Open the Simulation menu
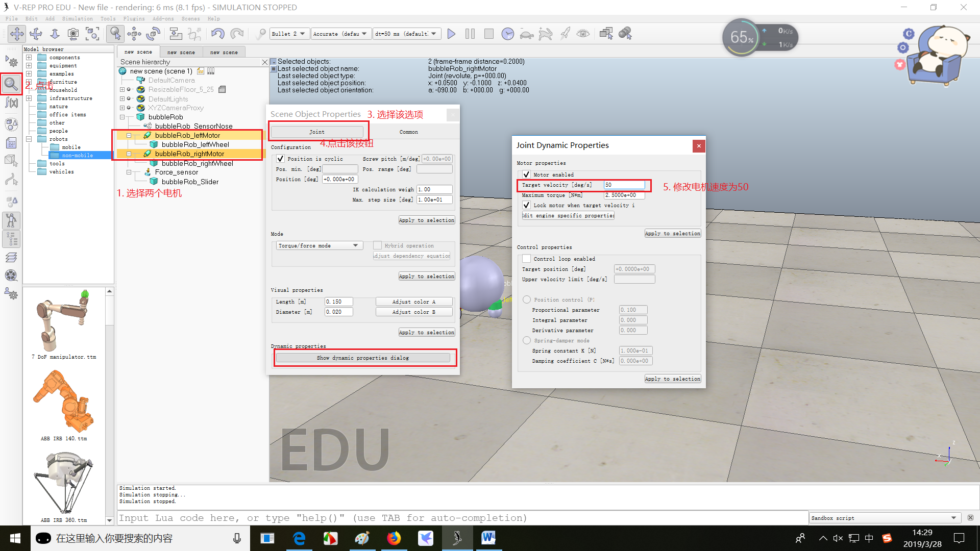The width and height of the screenshot is (980, 551). [77, 18]
